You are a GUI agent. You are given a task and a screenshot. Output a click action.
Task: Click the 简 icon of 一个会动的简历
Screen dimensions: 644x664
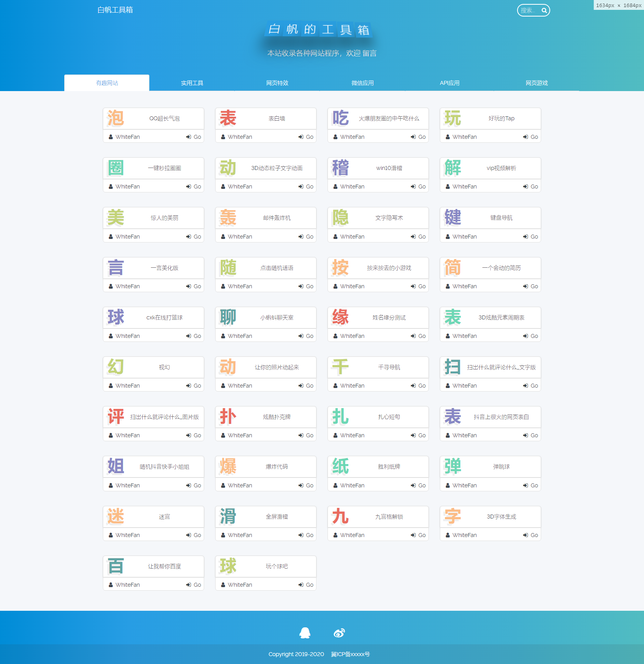click(453, 268)
